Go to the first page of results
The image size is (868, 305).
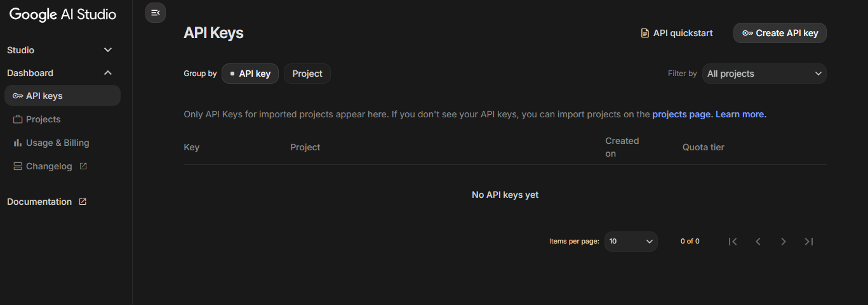coord(733,241)
